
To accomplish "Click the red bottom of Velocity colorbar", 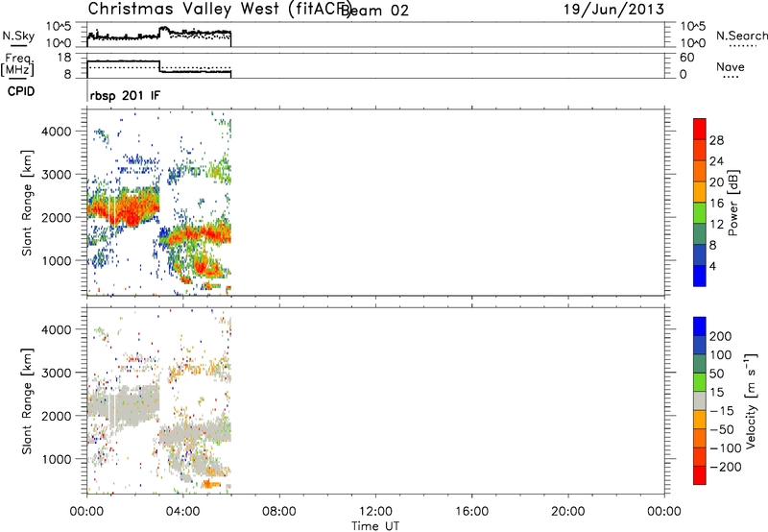I will point(700,475).
